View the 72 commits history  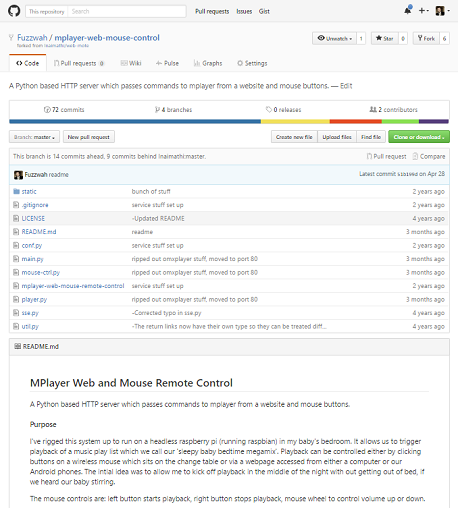[x=64, y=110]
